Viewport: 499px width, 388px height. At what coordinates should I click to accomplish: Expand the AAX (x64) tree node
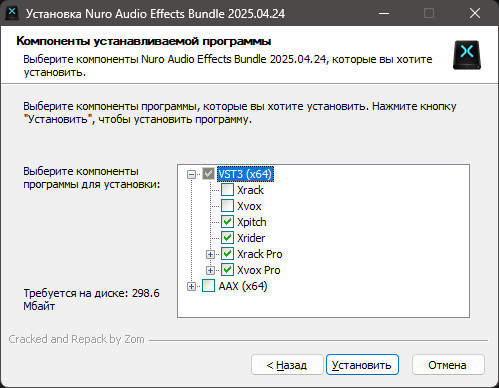coord(191,286)
